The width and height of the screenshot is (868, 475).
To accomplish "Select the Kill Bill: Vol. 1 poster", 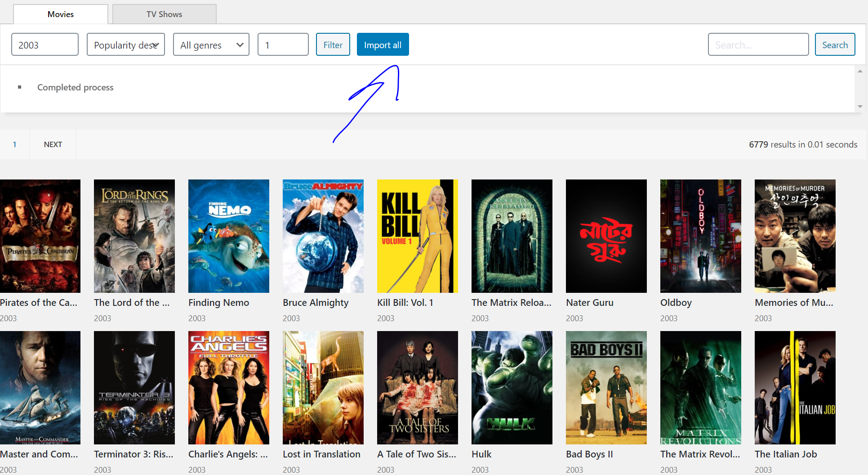I will tap(418, 236).
